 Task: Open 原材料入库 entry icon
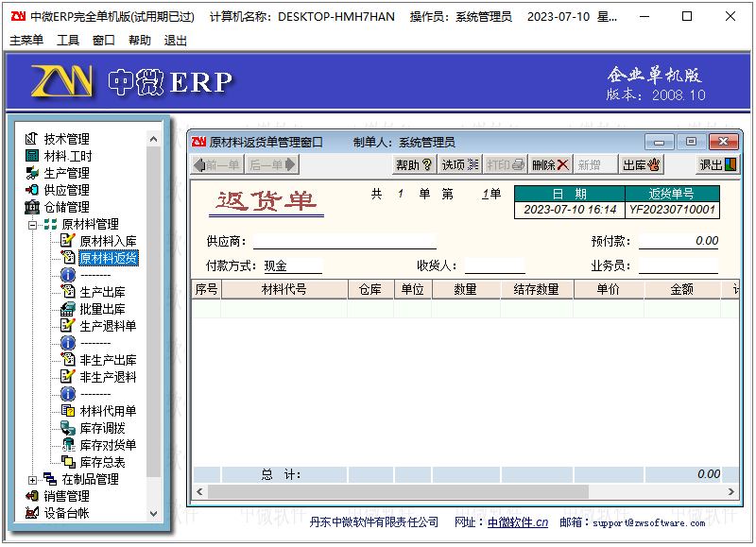click(68, 241)
